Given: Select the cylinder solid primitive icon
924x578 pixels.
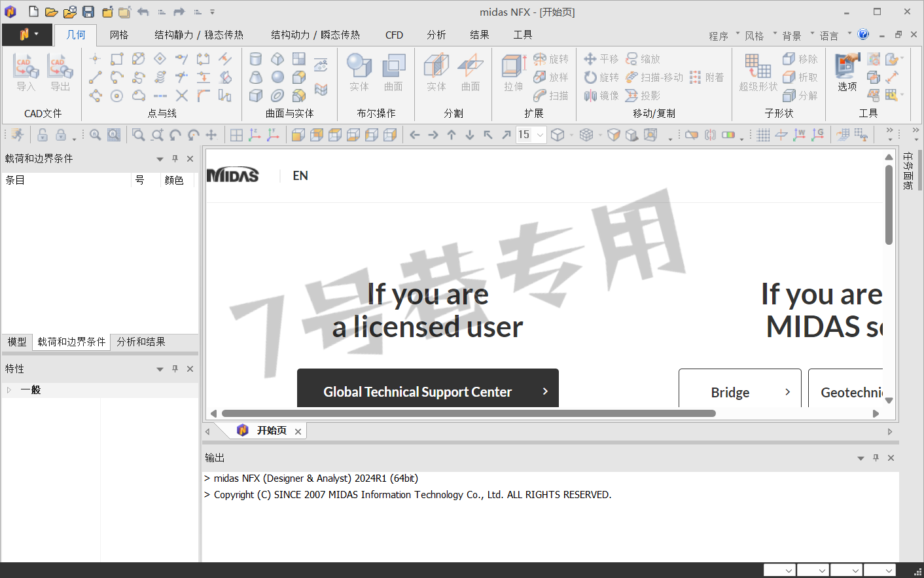Looking at the screenshot, I should [256, 59].
